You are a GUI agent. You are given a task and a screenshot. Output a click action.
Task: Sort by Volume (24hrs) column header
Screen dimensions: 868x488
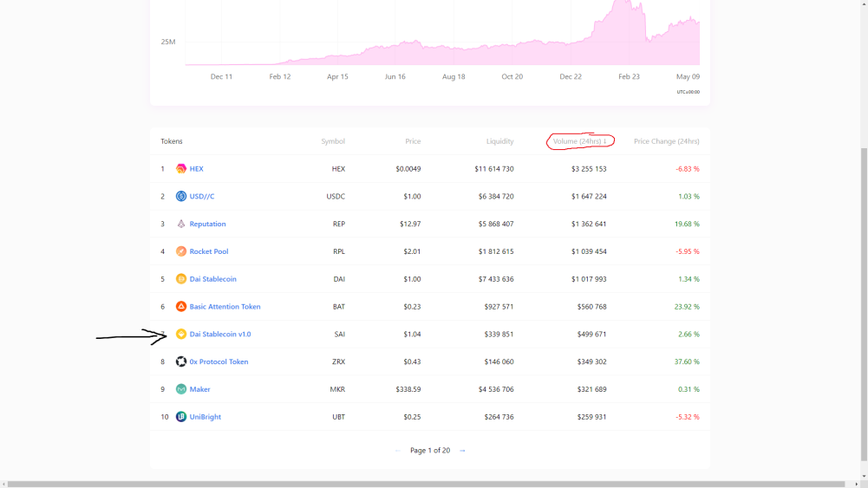579,141
